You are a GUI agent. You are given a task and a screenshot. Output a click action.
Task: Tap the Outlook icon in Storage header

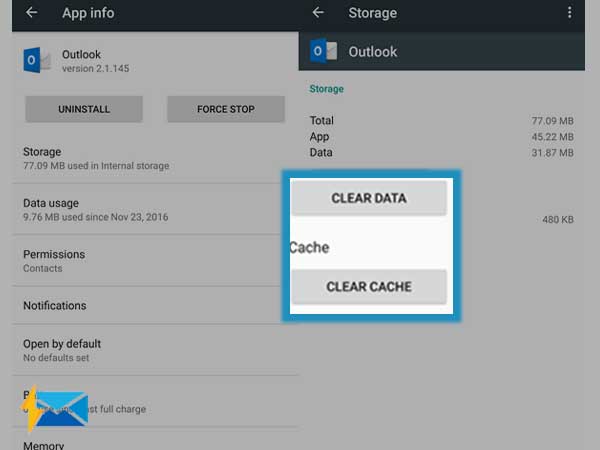(323, 51)
